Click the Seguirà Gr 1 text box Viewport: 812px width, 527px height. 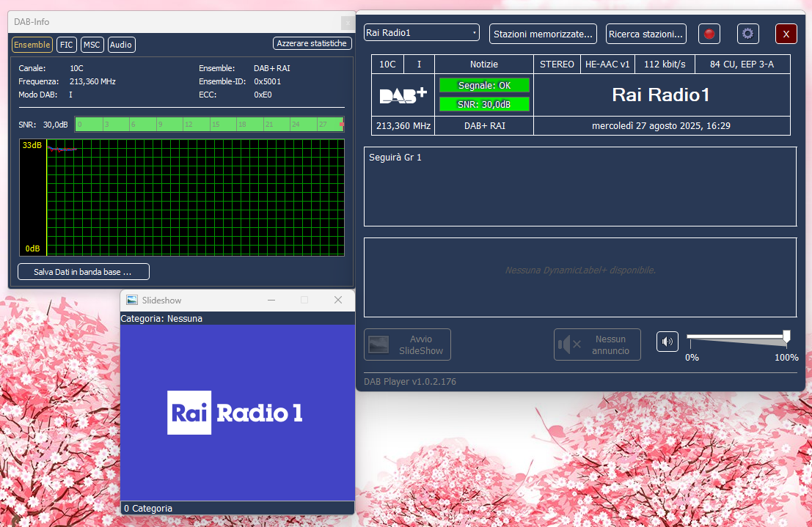[x=580, y=186]
